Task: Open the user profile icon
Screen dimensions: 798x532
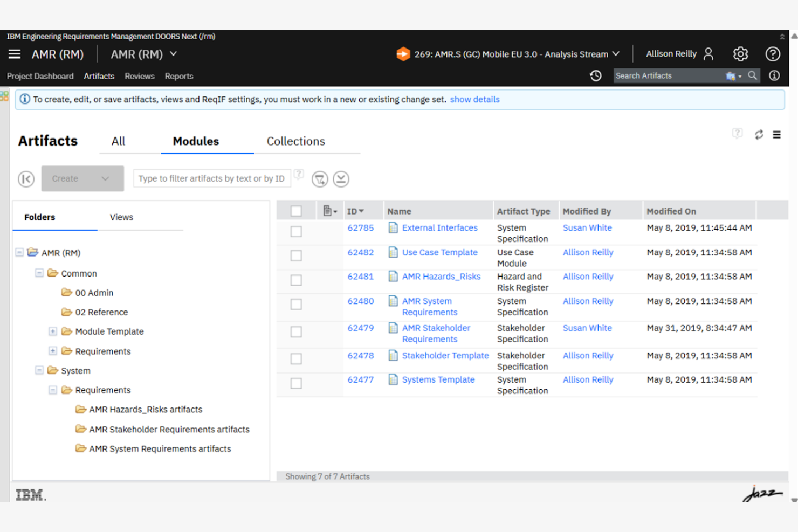Action: [708, 54]
